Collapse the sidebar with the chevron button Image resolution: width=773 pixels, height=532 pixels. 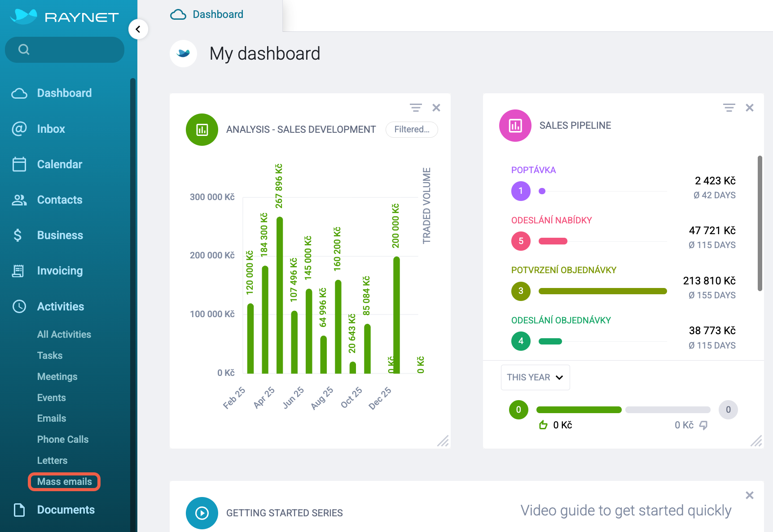[x=138, y=29]
